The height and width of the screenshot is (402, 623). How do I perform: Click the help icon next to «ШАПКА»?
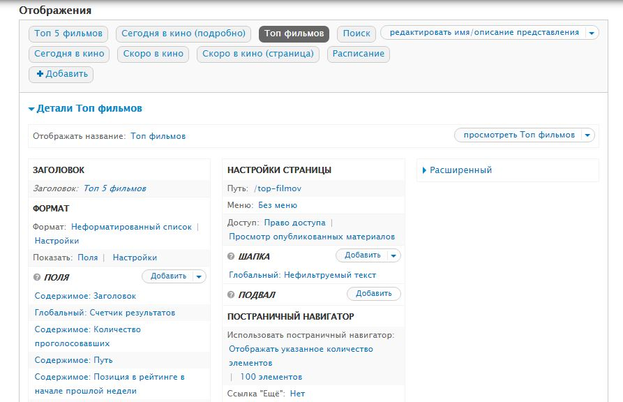pyautogui.click(x=231, y=256)
